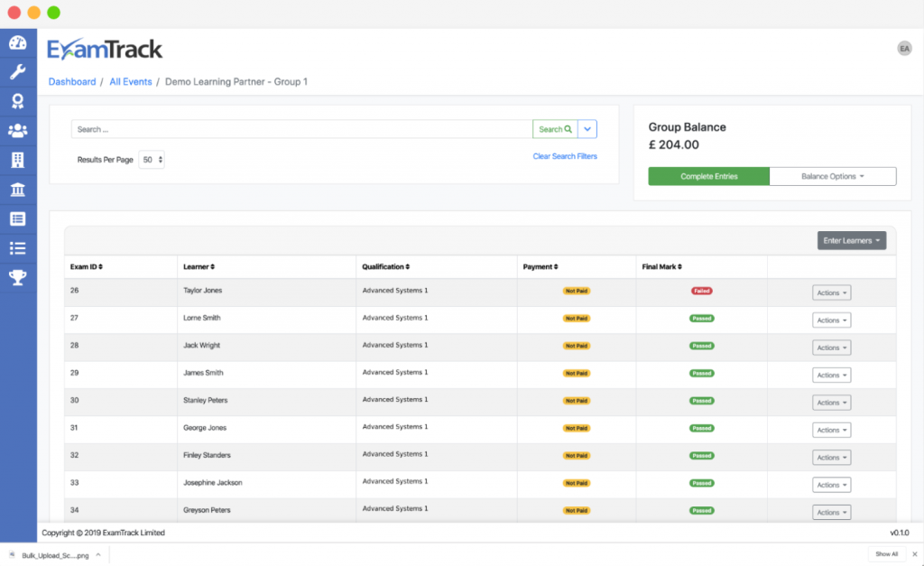Sort table by Exam ID column

86,267
